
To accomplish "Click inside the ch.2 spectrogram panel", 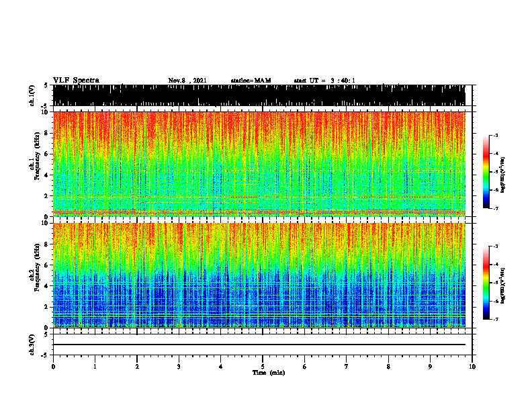I will (x=259, y=275).
